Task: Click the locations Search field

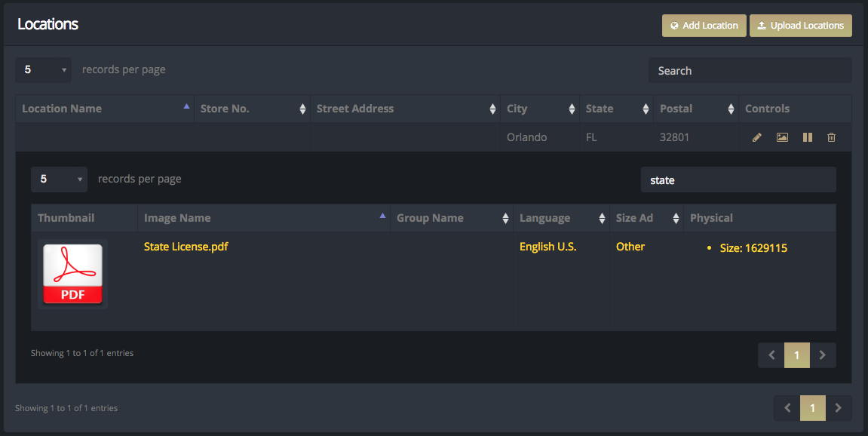Action: (x=750, y=70)
